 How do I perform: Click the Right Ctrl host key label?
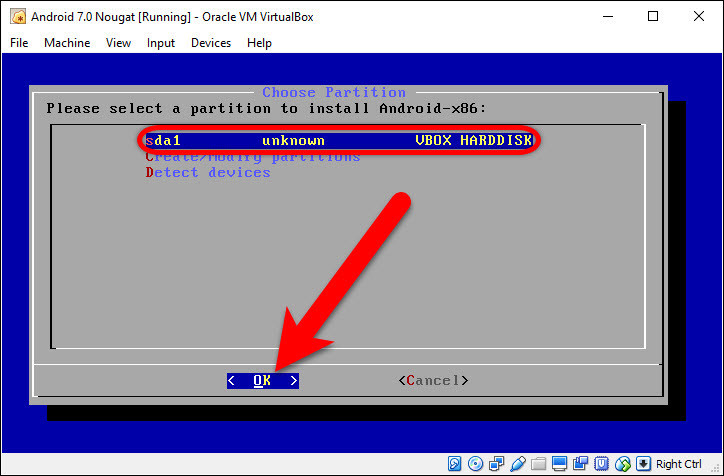pos(678,464)
